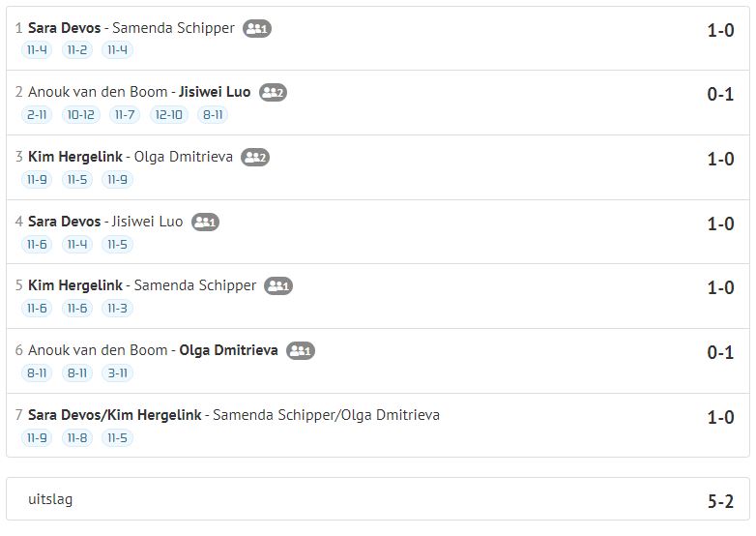Click the 11-8 set score in match 7
Screen dimensions: 756x536
(x=77, y=438)
